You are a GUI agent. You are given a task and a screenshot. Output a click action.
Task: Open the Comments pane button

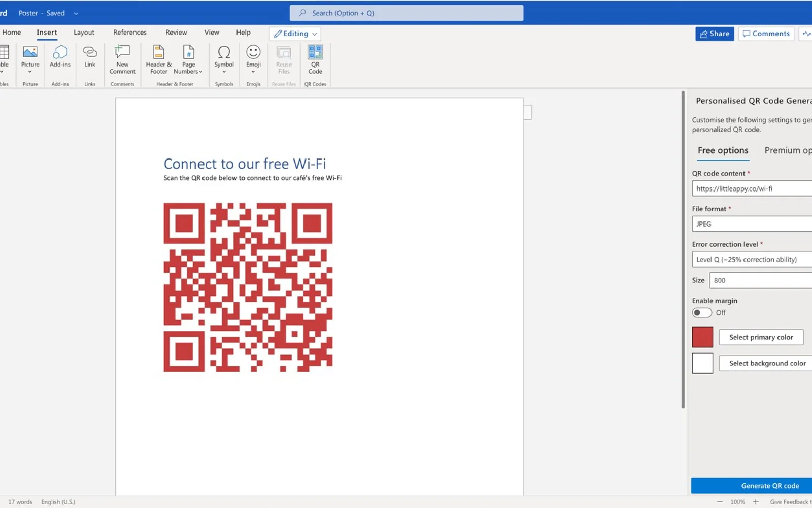point(766,34)
